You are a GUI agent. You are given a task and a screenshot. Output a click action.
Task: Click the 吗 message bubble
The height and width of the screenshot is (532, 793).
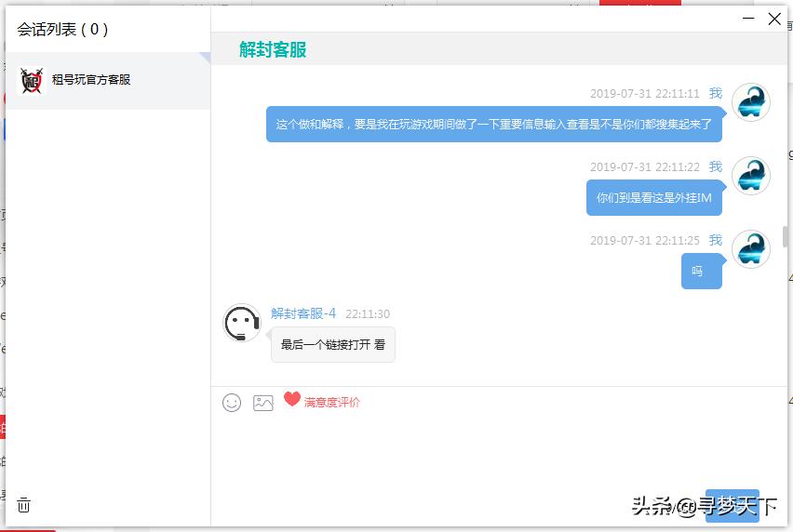pyautogui.click(x=702, y=272)
